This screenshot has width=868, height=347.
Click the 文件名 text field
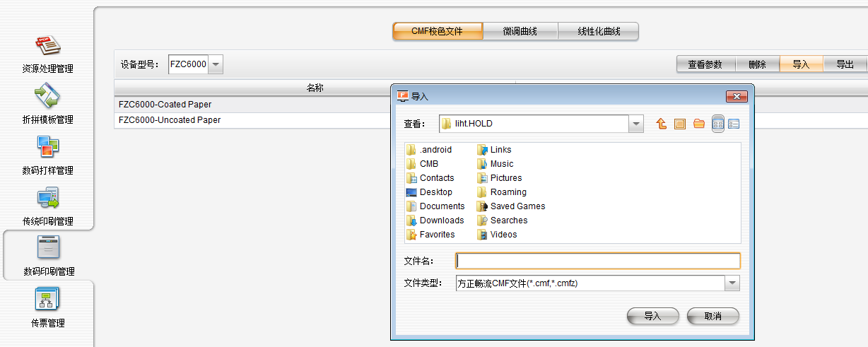(x=597, y=261)
